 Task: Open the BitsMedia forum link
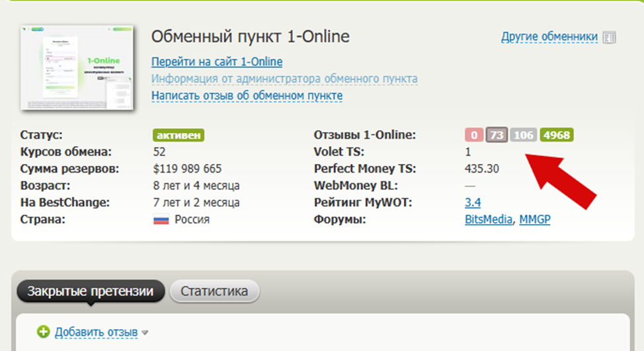tap(489, 219)
